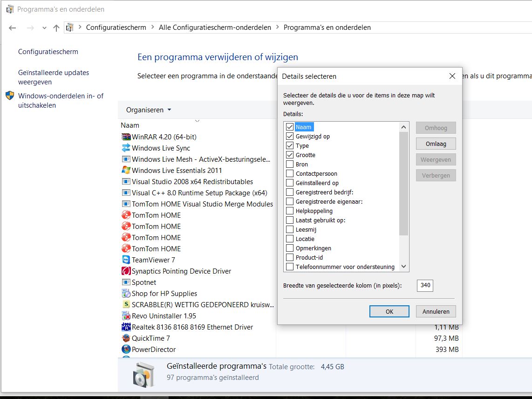
Task: Select the QuickTime 7 icon
Action: pos(126,338)
